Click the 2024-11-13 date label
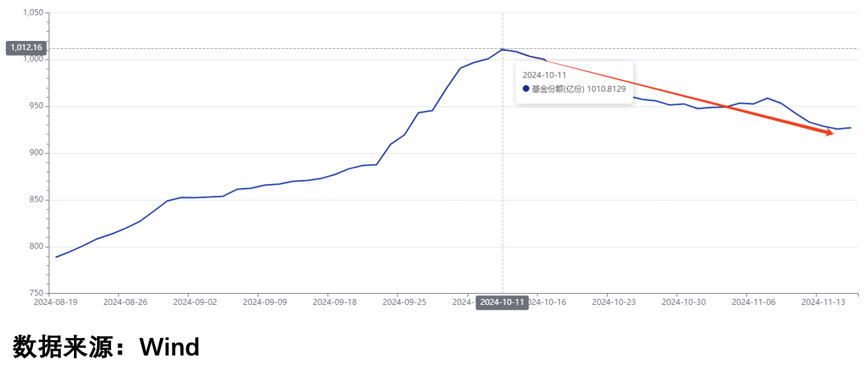The width and height of the screenshot is (868, 377). click(x=823, y=302)
